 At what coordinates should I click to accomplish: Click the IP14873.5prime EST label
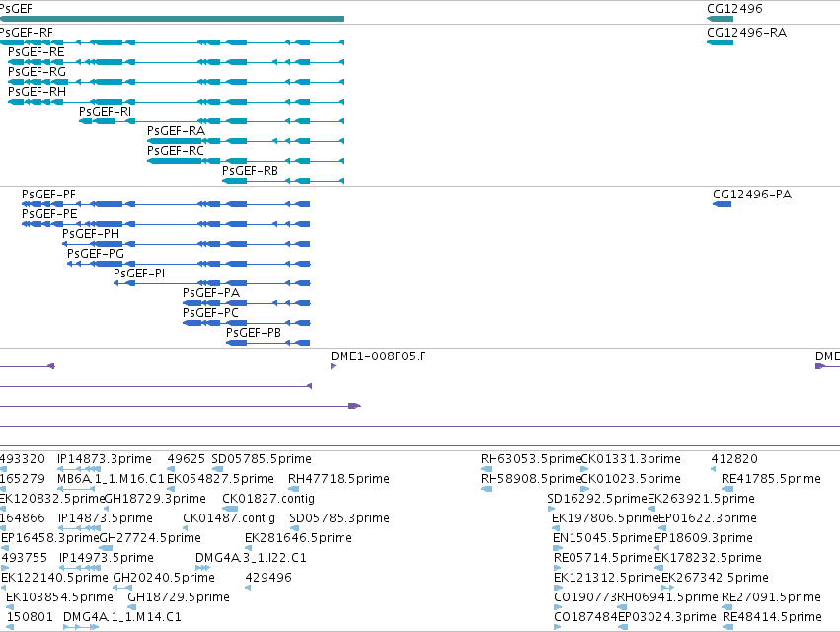point(106,518)
